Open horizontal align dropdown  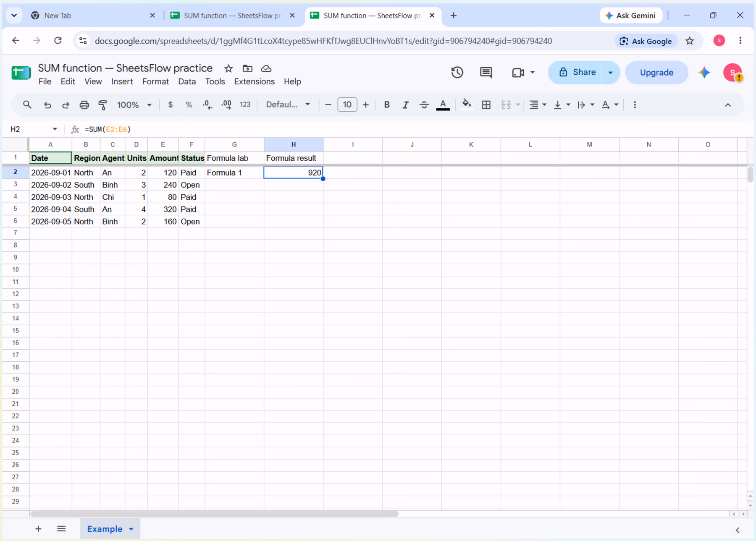point(538,105)
